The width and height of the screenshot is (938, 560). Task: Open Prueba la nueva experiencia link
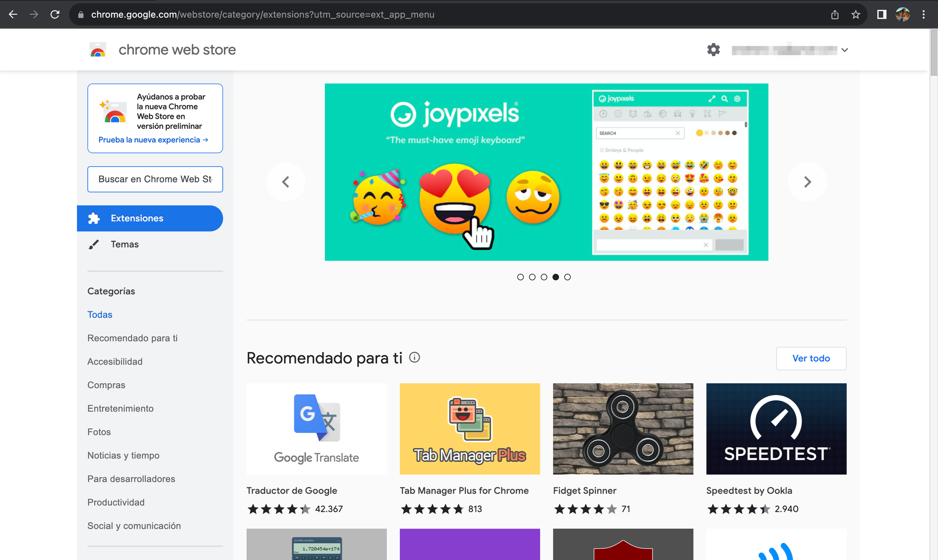pos(153,140)
